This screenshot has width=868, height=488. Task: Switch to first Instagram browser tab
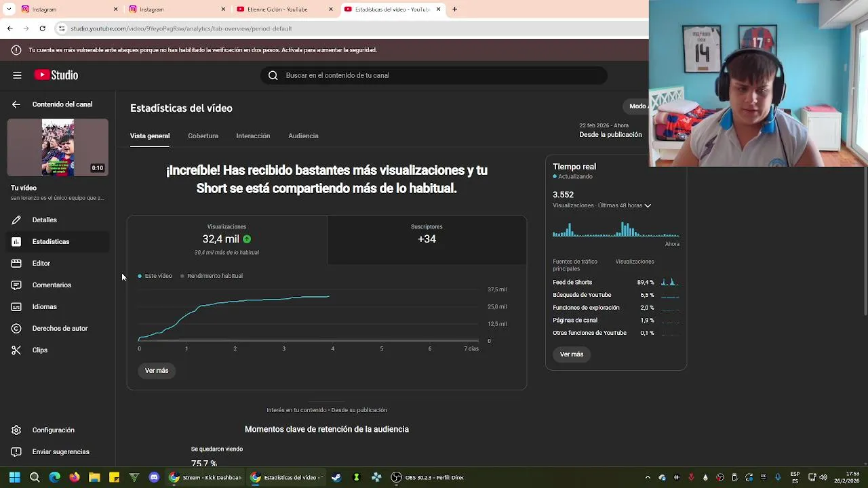click(x=68, y=9)
